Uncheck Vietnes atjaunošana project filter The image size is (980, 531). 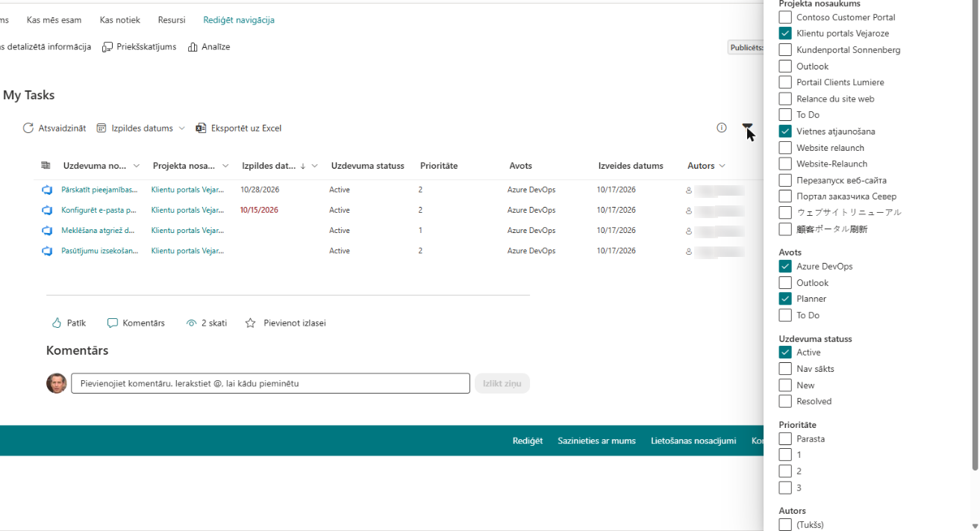[x=785, y=131]
